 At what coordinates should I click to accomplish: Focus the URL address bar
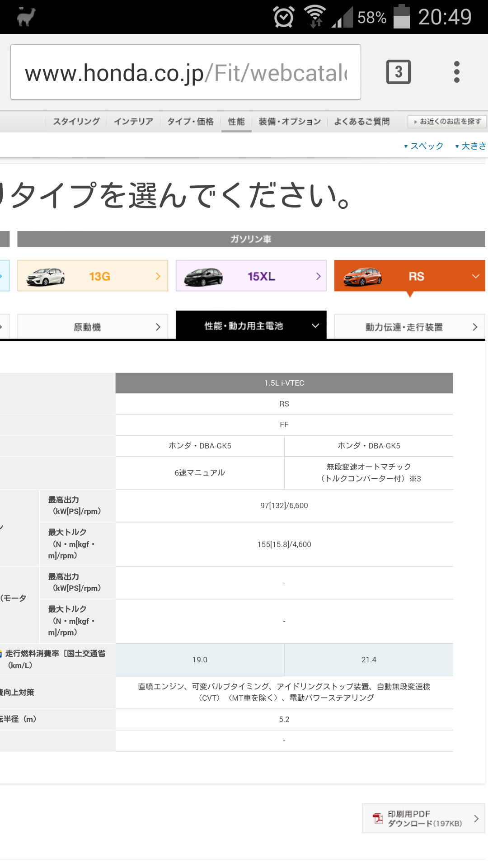185,72
